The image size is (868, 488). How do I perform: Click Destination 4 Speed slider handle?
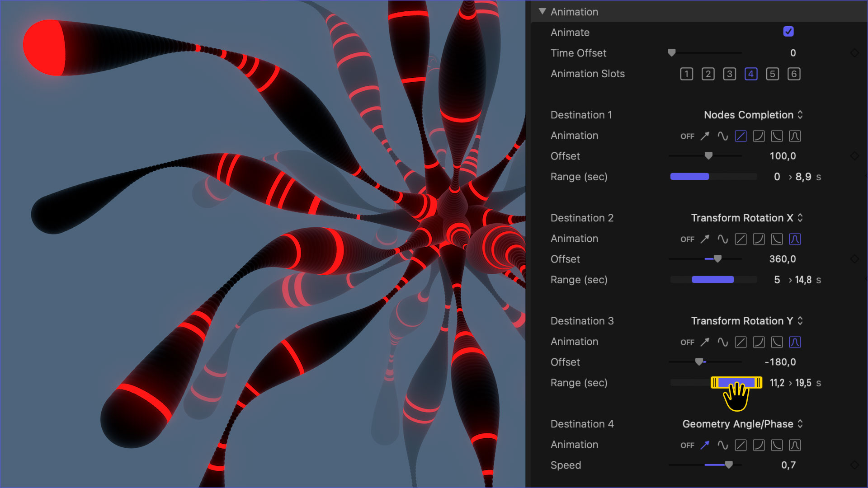pyautogui.click(x=729, y=465)
